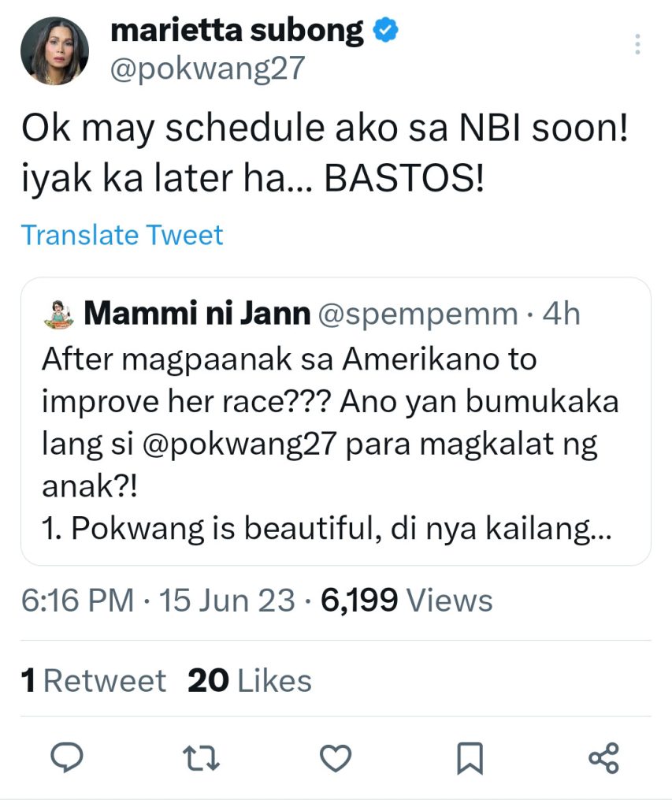The height and width of the screenshot is (807, 672).
Task: Like the tweet with the heart icon
Action: point(336,758)
